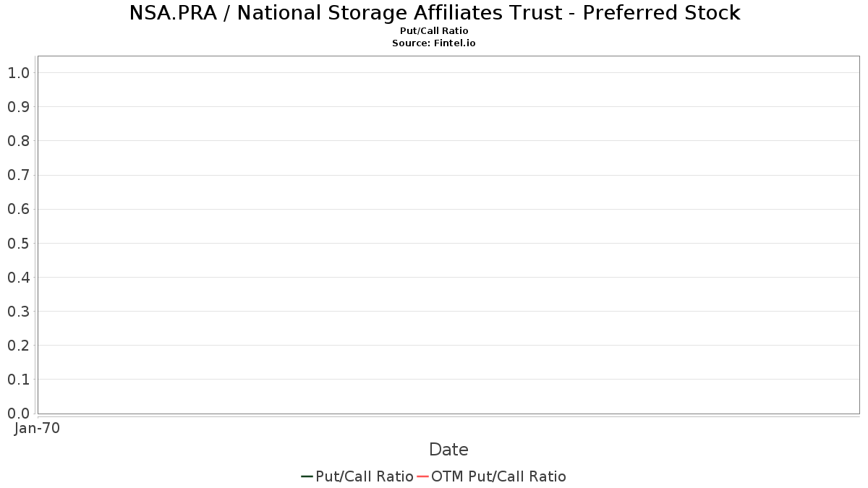The width and height of the screenshot is (868, 488).
Task: Toggle the OTM Put/Call Ratio legend entry
Action: pyautogui.click(x=492, y=476)
